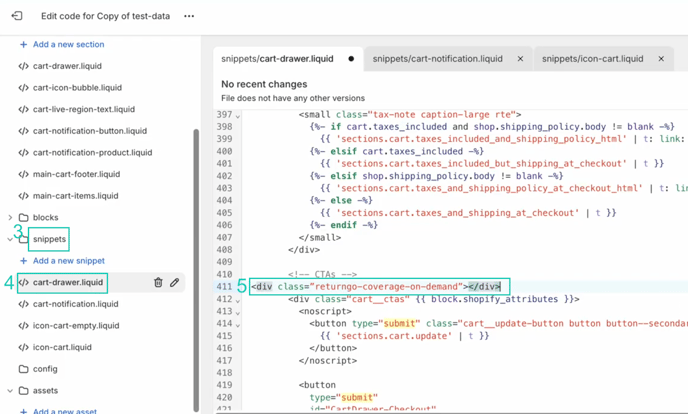688x414 pixels.
Task: Select the snippets folder label
Action: 49,239
